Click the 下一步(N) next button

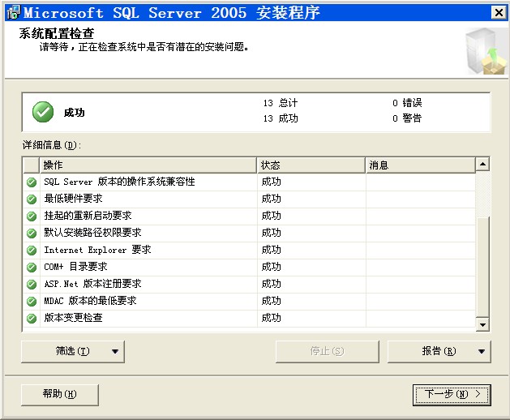click(x=452, y=395)
